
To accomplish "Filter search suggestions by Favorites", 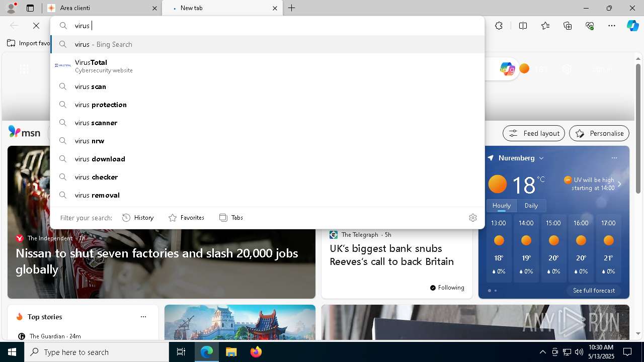I will pyautogui.click(x=186, y=218).
